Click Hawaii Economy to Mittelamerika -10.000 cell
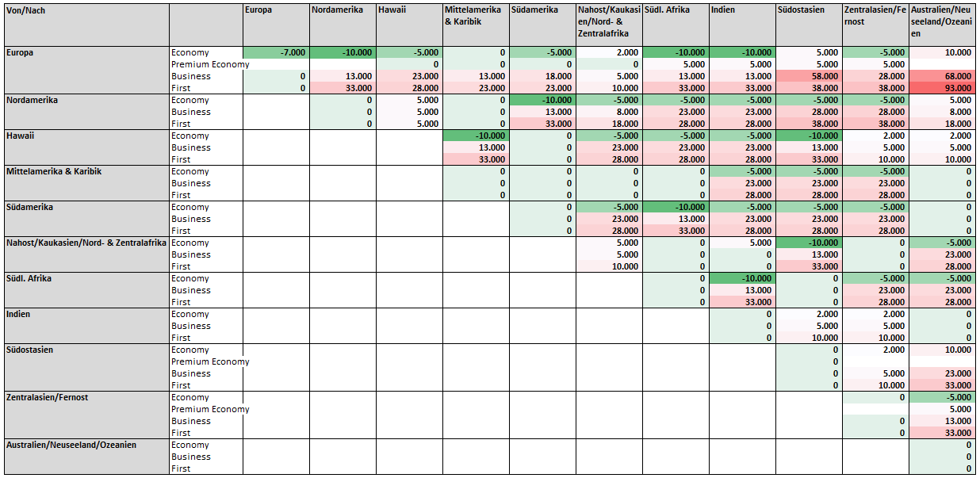The height and width of the screenshot is (478, 980). point(476,136)
